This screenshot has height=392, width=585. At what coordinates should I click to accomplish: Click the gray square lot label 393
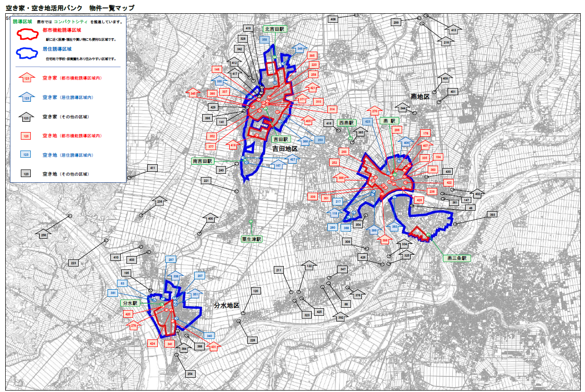(x=493, y=214)
